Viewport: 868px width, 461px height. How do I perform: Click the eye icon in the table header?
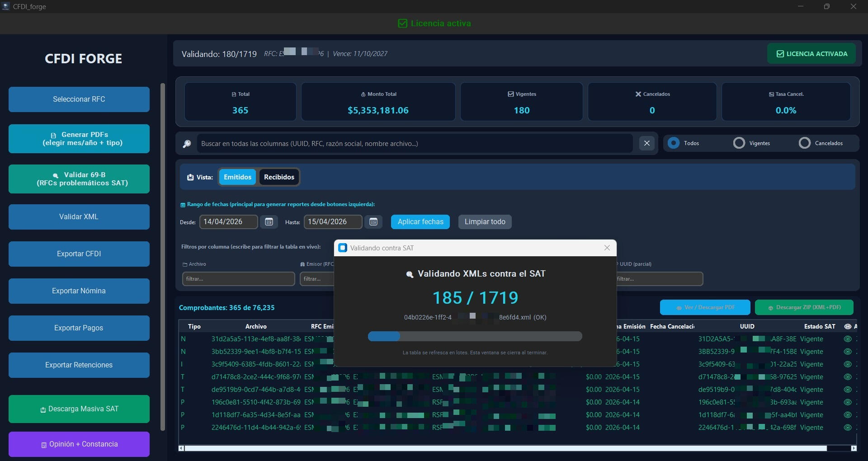(848, 326)
